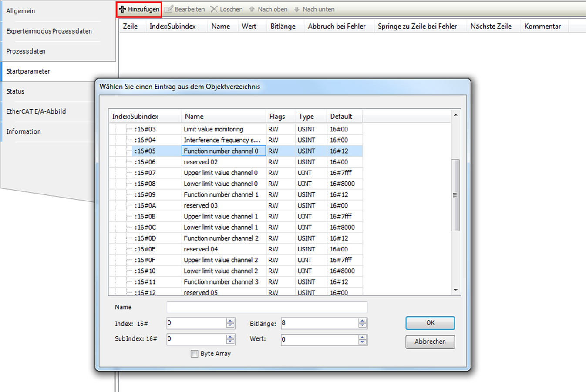Increase the Index value with up arrow
Image resolution: width=586 pixels, height=392 pixels.
pyautogui.click(x=230, y=321)
